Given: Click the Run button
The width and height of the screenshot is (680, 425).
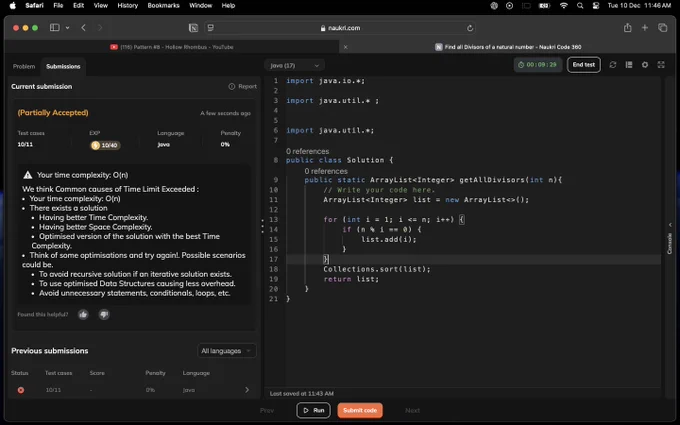Looking at the screenshot, I should [314, 410].
